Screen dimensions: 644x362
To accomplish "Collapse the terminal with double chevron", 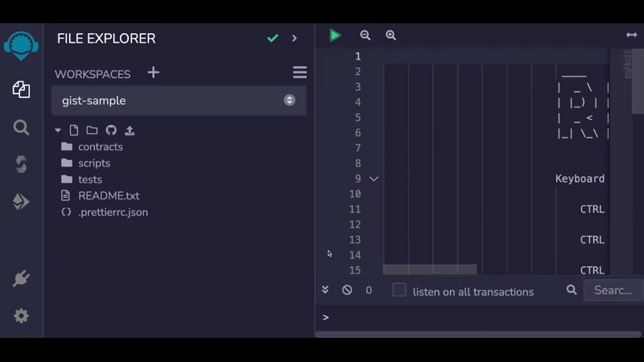I will click(x=325, y=290).
